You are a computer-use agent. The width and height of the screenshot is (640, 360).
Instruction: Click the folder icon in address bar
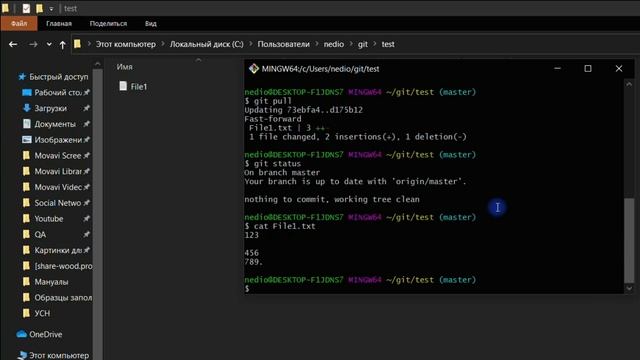(x=78, y=44)
